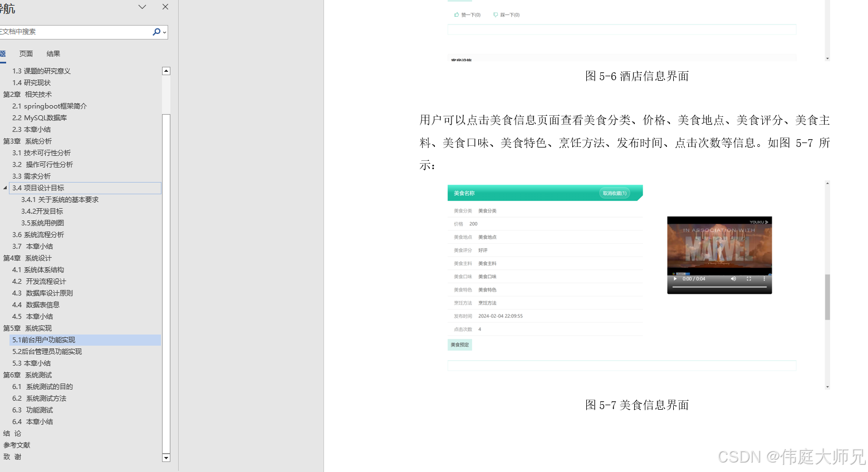Go to 3.5系统用例图
This screenshot has height=472, width=868.
[x=43, y=223]
